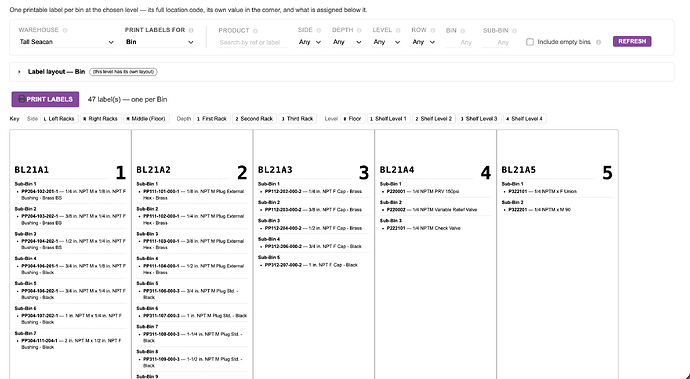Screen dimensions: 690x379
Task: Click the Floor level key chip
Action: click(352, 119)
